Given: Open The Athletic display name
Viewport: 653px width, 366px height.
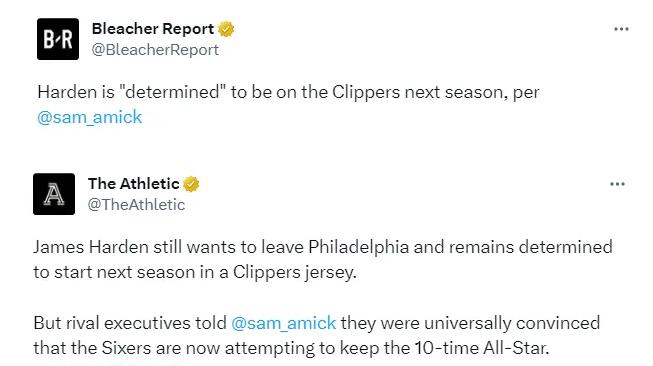Looking at the screenshot, I should coord(134,184).
